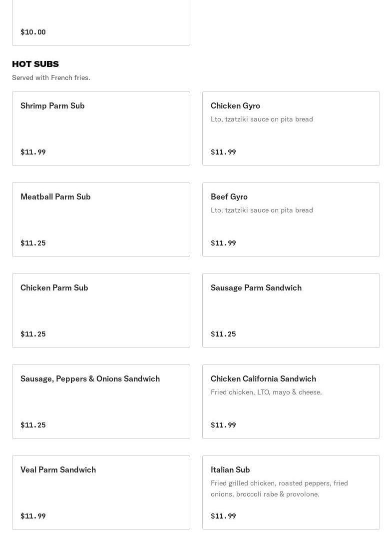Select the Chicken Gyro menu item
The image size is (392, 546).
(x=291, y=128)
